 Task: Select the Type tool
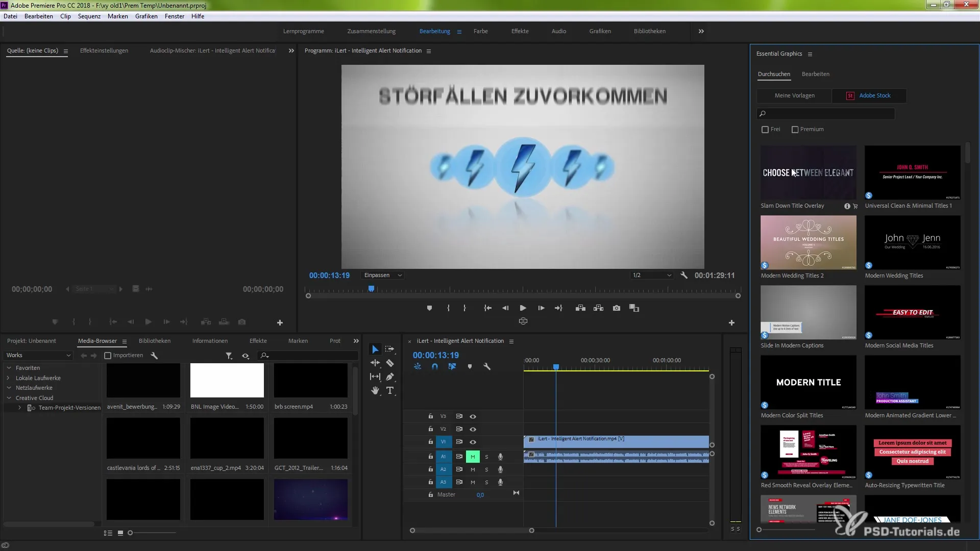coord(390,390)
